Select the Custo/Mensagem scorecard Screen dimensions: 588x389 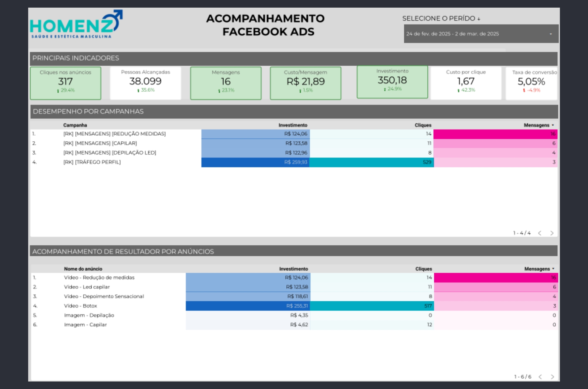(305, 83)
